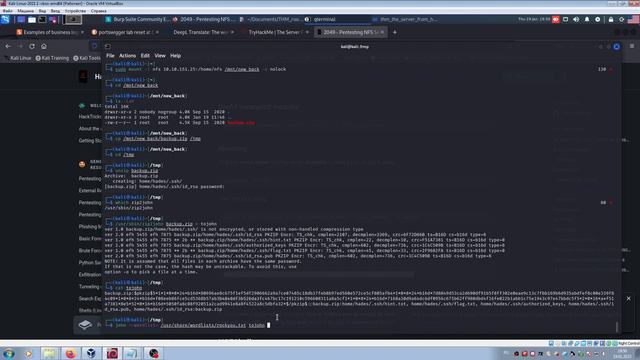Switch to 'thm_the_server_from_h...' panel window
Screen dimensions: 640x360
(404, 19)
